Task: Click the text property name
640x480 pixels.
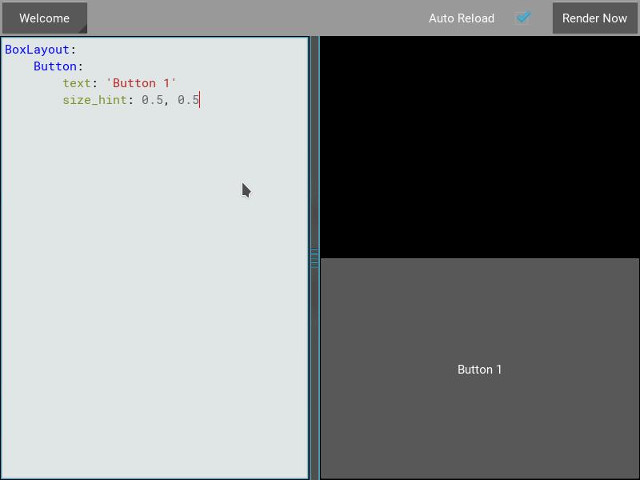Action: 76,83
